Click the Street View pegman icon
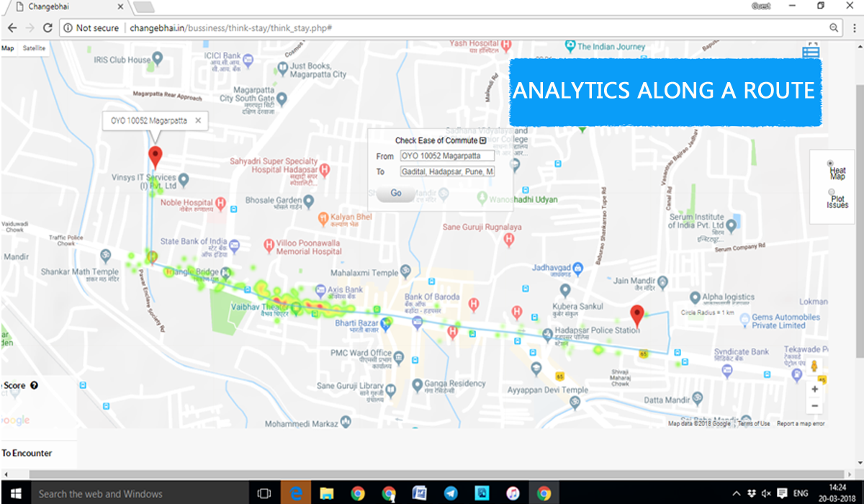 815,367
